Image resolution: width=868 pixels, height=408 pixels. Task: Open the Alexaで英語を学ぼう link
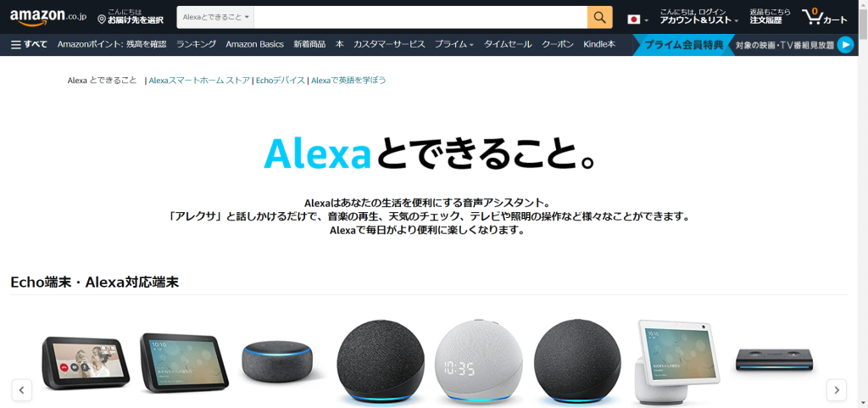point(348,81)
